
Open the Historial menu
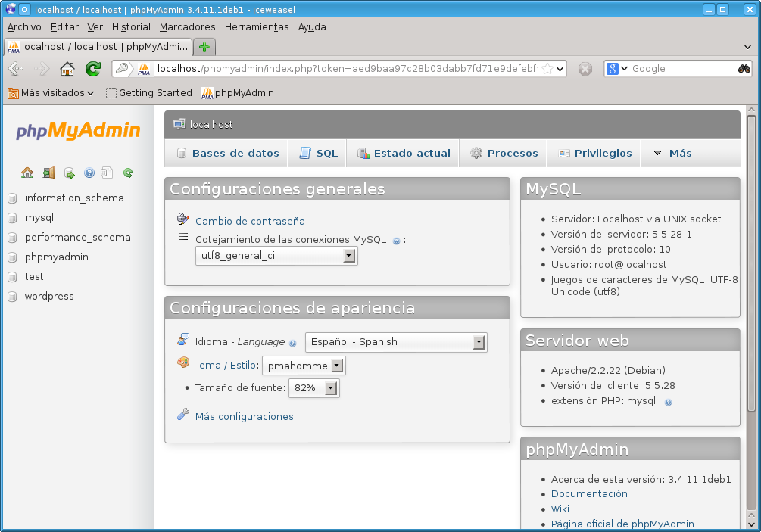pyautogui.click(x=131, y=27)
